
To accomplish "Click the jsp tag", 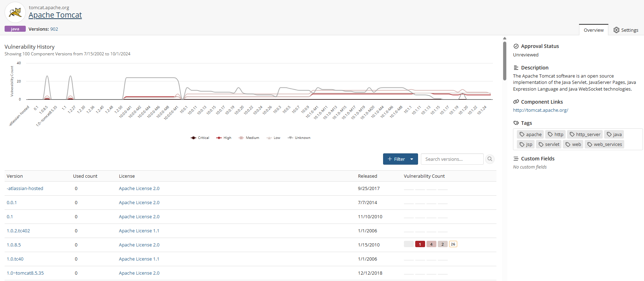I will tap(526, 144).
